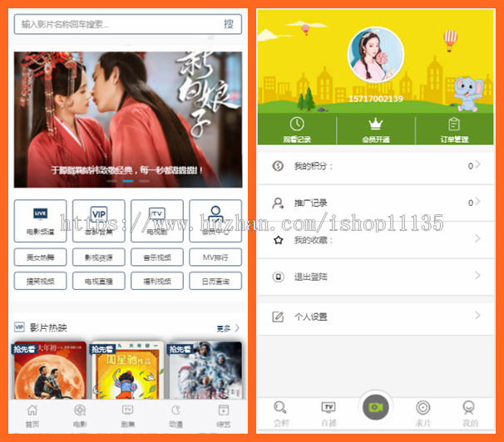This screenshot has width=504, height=442.
Task: Tap 更多 to see more hot films
Action: (x=224, y=328)
